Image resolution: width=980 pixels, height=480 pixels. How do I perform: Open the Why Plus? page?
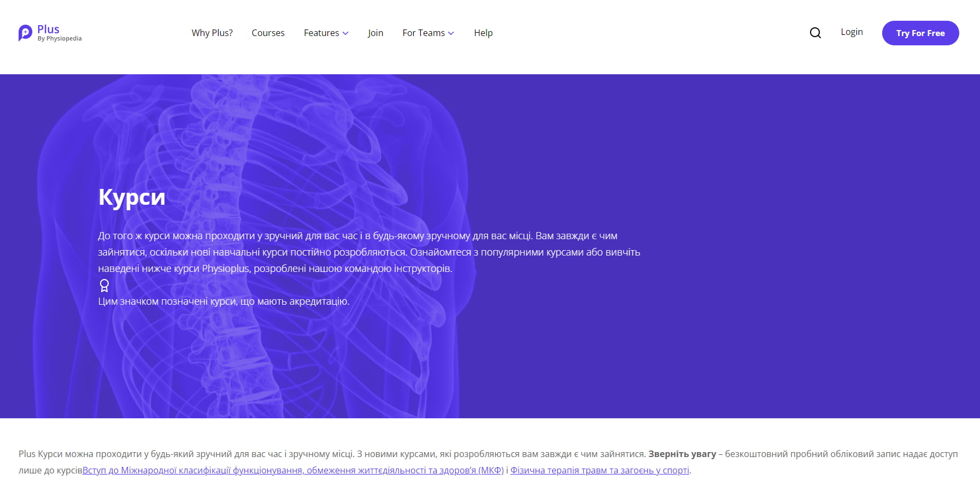coord(212,33)
